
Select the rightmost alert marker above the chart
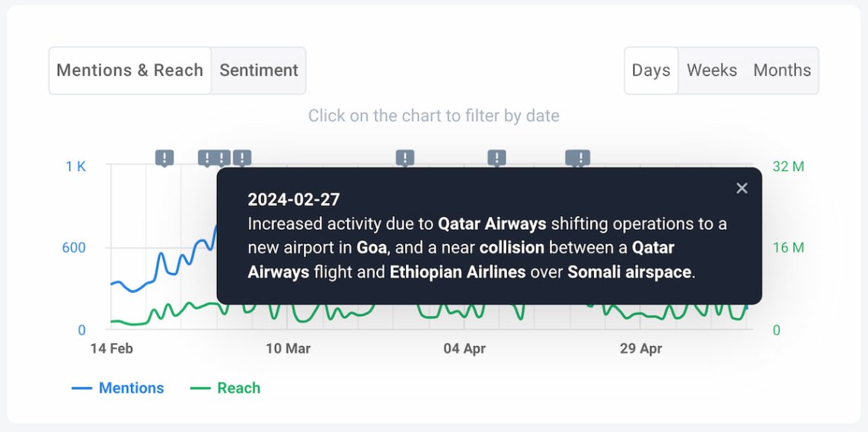click(x=579, y=157)
